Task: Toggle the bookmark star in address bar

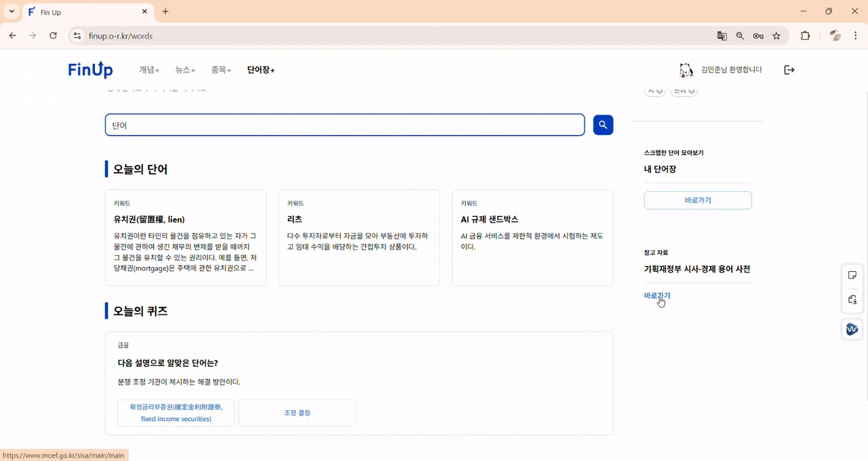Action: (776, 35)
